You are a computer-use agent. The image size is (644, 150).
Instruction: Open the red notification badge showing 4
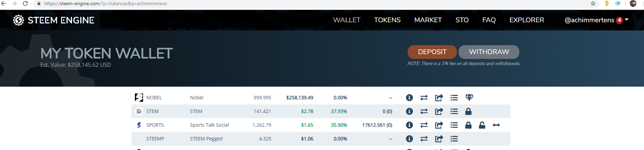[x=619, y=20]
